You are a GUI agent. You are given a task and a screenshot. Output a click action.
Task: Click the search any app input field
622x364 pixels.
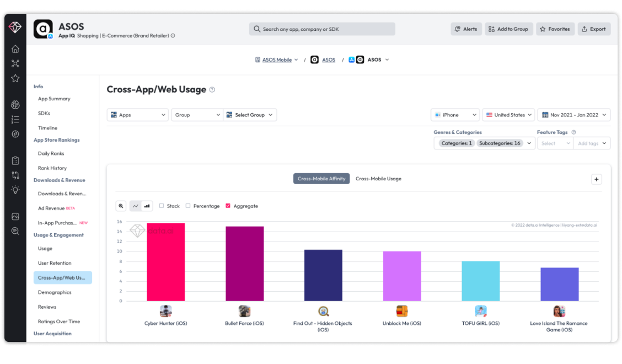[322, 29]
